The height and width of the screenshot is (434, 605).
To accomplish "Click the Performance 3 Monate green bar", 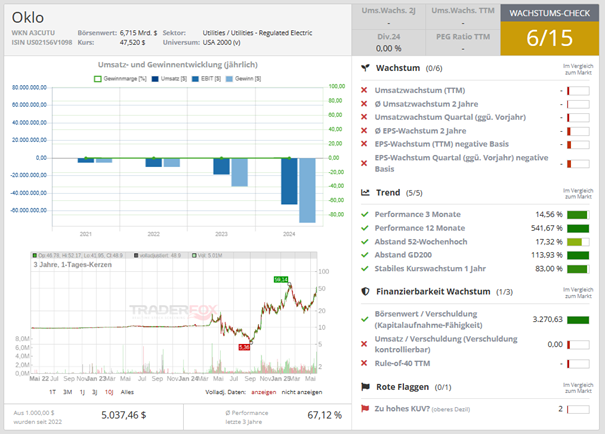I will coord(578,215).
